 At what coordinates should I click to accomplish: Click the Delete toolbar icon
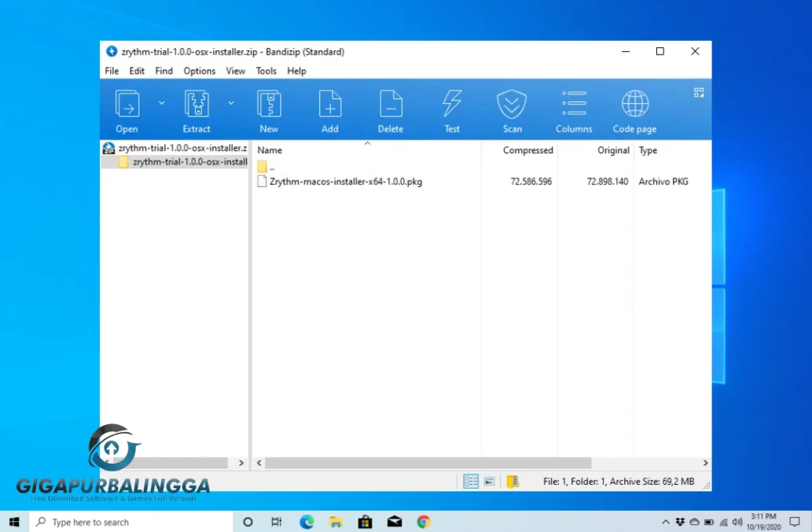click(x=391, y=104)
